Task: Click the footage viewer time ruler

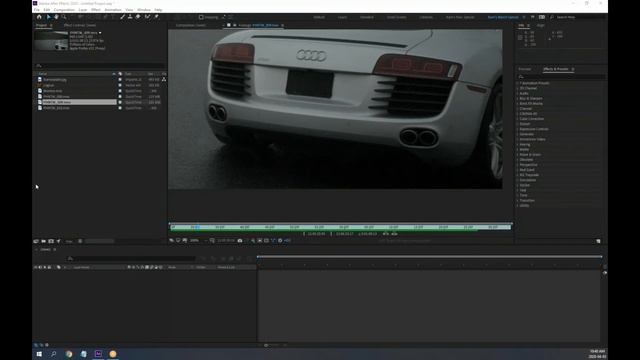Action: (x=340, y=227)
